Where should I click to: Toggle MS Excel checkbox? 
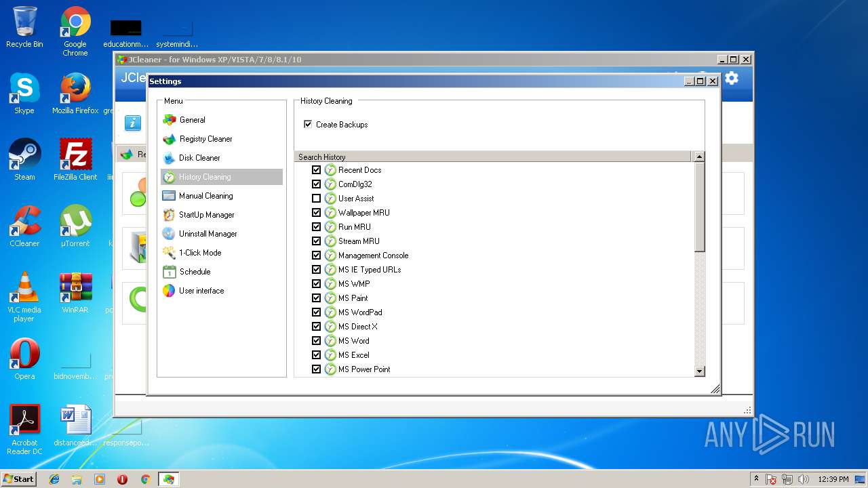click(316, 355)
